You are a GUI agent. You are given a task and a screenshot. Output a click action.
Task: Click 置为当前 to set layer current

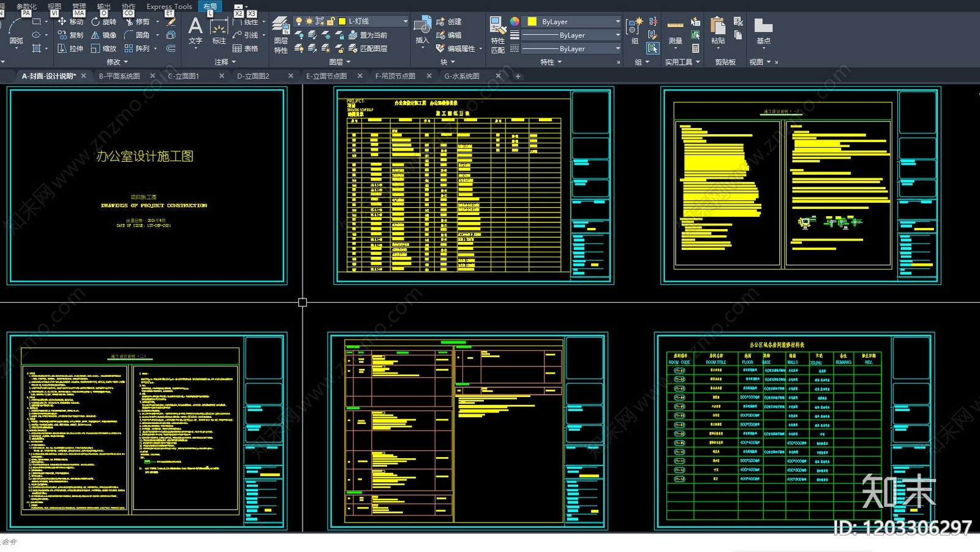[367, 35]
